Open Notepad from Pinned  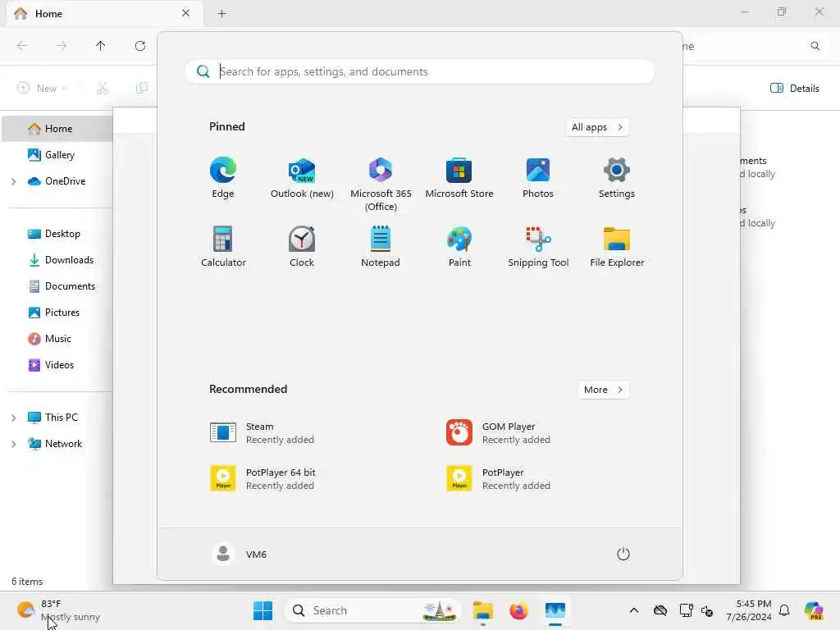pos(381,246)
